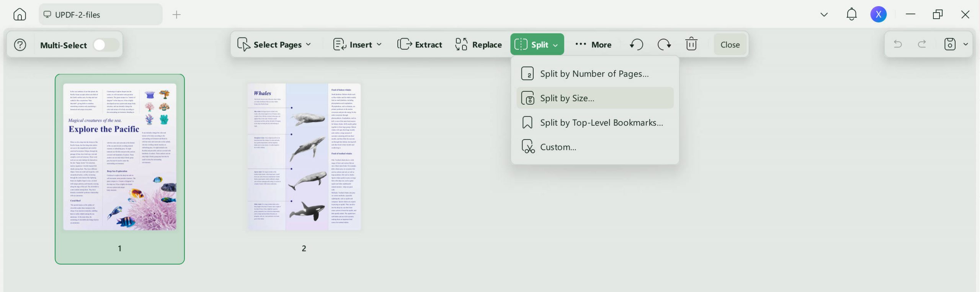Click the bookmark icon in Split menu
The width and height of the screenshot is (980, 292).
tap(528, 122)
